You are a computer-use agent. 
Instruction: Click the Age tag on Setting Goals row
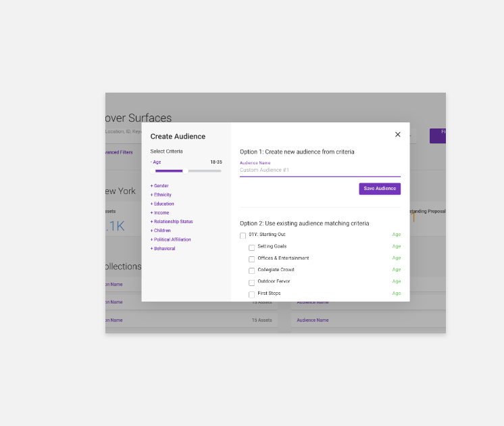pos(397,246)
